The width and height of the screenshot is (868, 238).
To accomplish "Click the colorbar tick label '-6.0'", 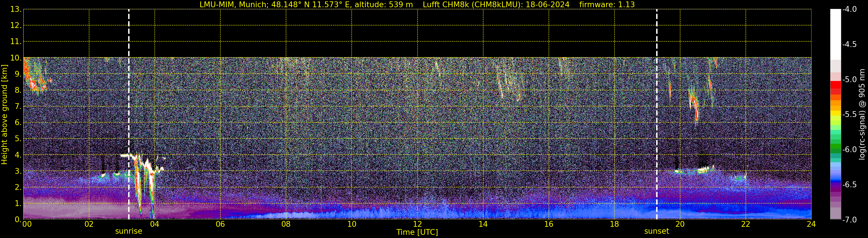I will pos(850,150).
